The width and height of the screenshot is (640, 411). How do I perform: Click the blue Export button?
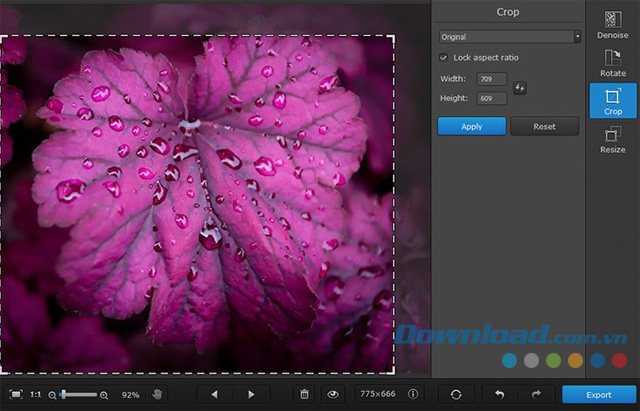600,395
